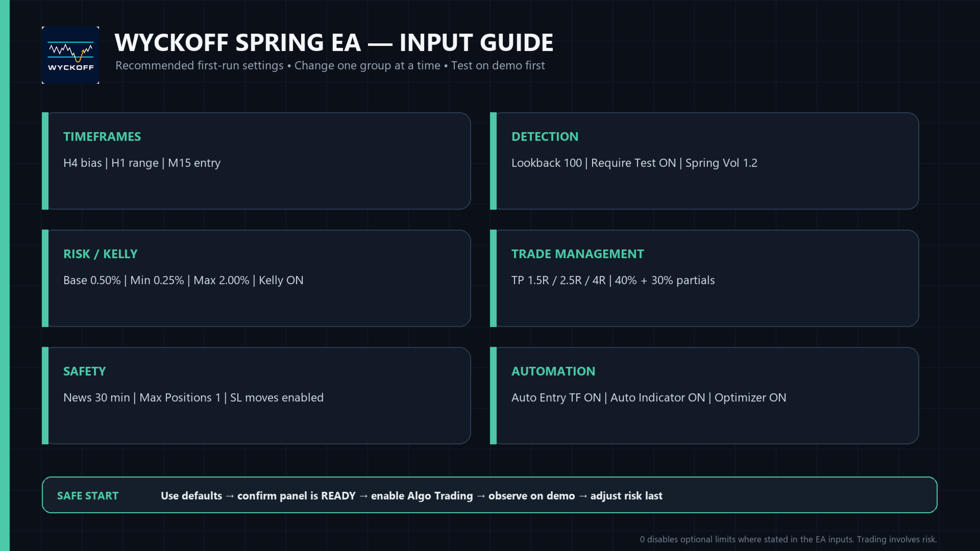Select the Lookback 100 detection settings line

[x=634, y=163]
